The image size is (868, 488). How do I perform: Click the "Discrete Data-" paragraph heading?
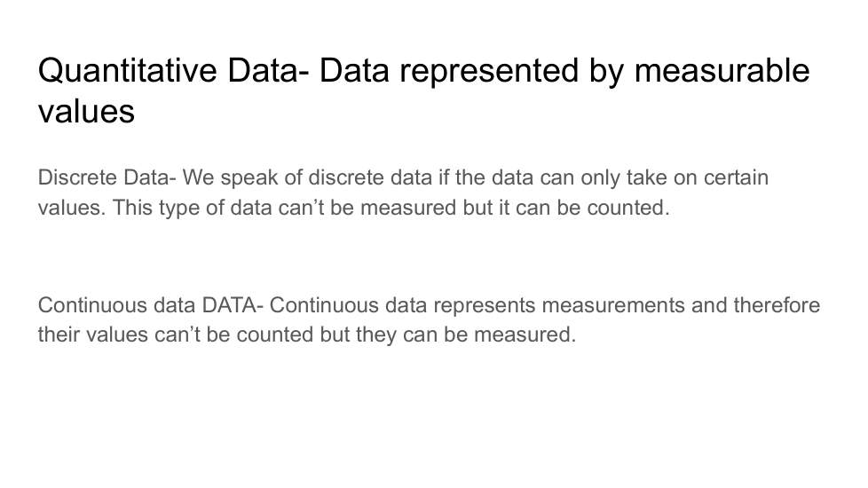tap(107, 177)
